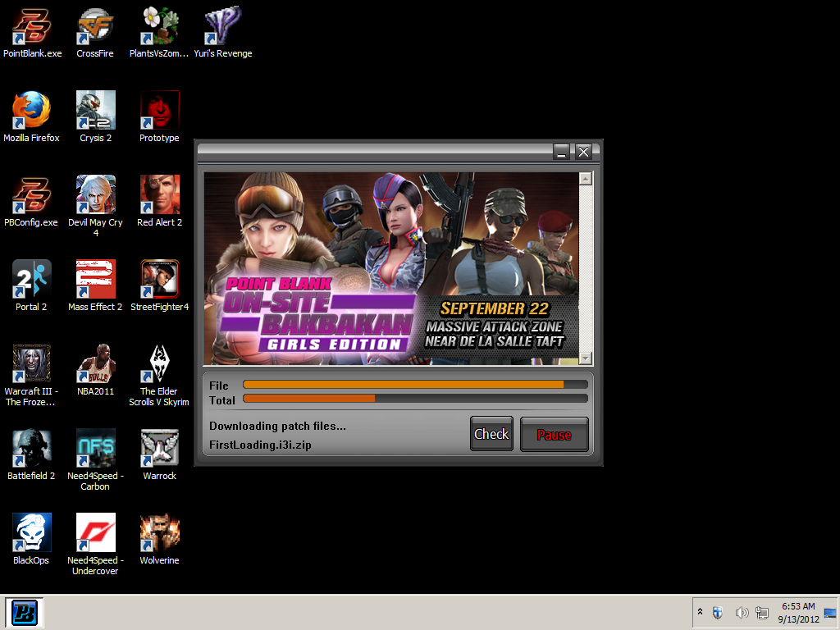
Task: Open Need4Speed - Carbon
Action: pos(95,447)
